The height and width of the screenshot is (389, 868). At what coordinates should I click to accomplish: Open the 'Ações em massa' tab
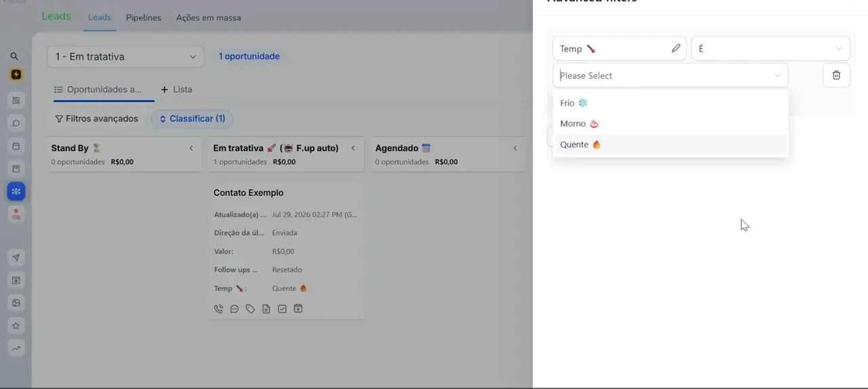click(208, 18)
